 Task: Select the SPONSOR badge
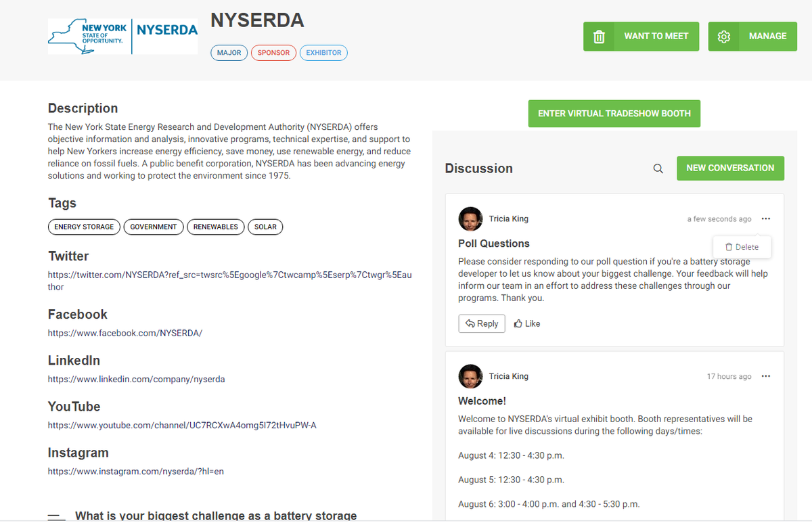click(273, 53)
